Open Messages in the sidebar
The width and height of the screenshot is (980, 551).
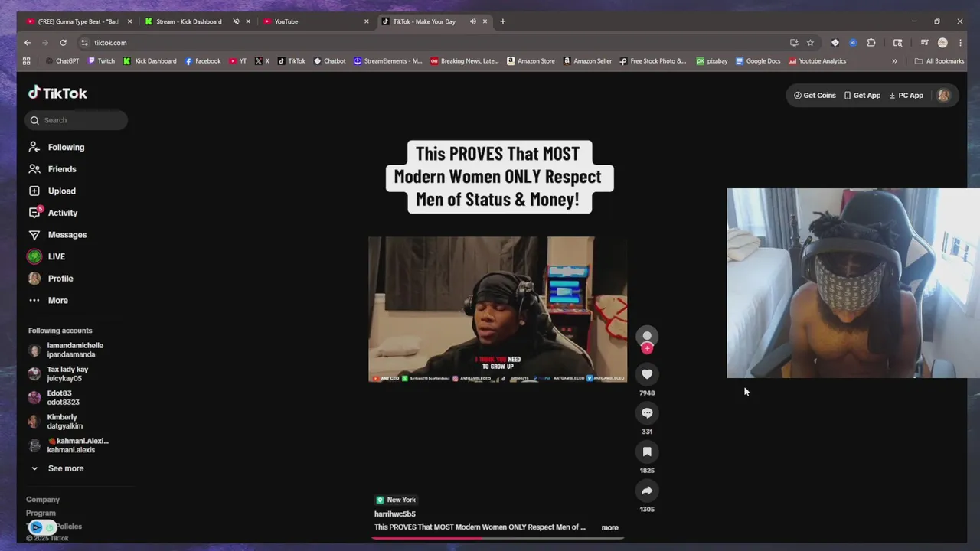click(x=57, y=235)
